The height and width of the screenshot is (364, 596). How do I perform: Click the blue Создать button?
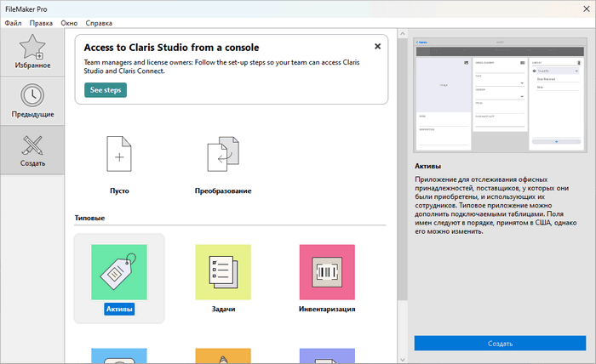pyautogui.click(x=501, y=343)
